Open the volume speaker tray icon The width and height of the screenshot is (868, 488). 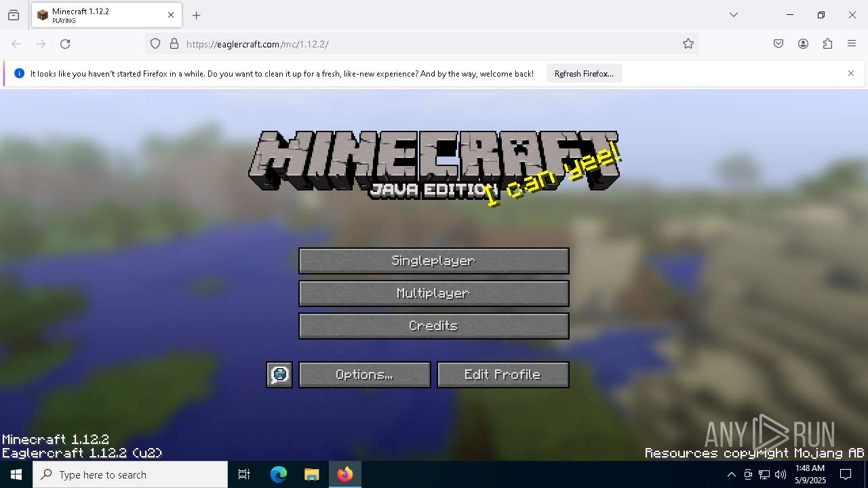[x=781, y=474]
